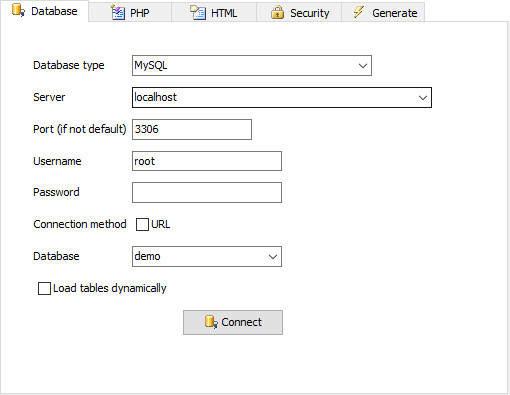Image resolution: width=510 pixels, height=395 pixels.
Task: Toggle Load tables dynamically checkbox
Action: pyautogui.click(x=44, y=288)
